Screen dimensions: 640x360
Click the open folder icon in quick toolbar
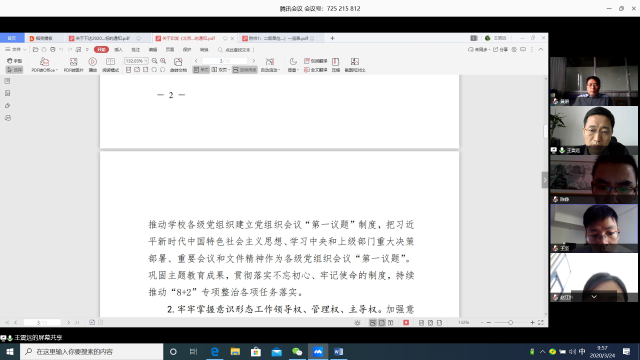[36, 50]
